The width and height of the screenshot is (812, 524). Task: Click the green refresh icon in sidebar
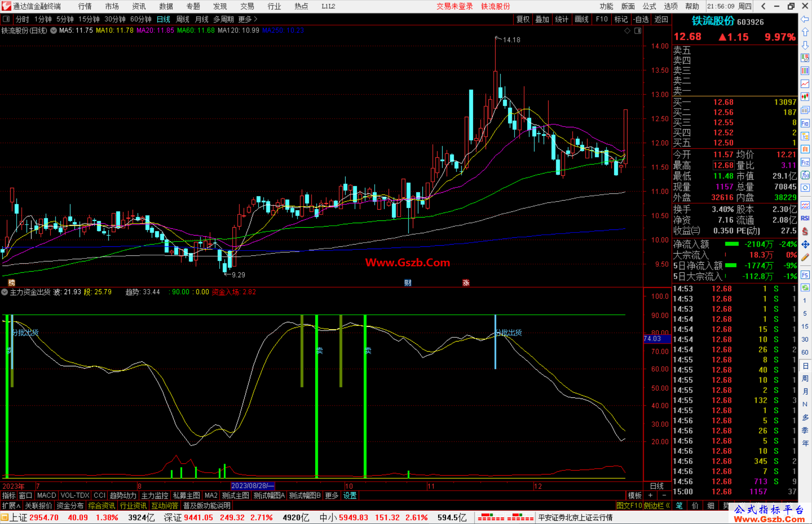tap(805, 288)
